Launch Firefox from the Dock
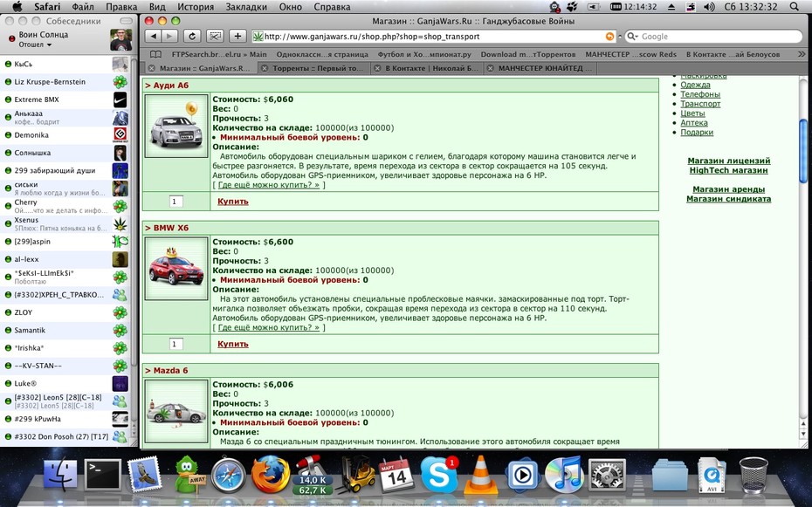812x507 pixels. tap(270, 474)
